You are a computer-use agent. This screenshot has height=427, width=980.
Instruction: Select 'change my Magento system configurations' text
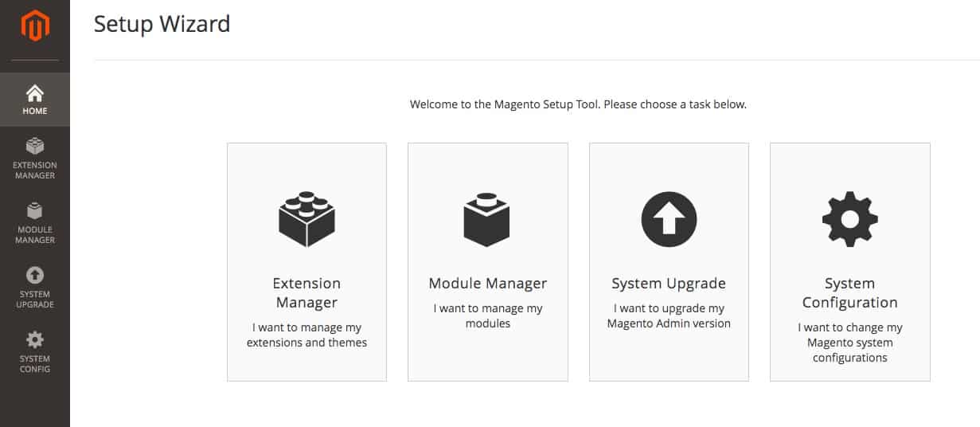click(x=849, y=343)
